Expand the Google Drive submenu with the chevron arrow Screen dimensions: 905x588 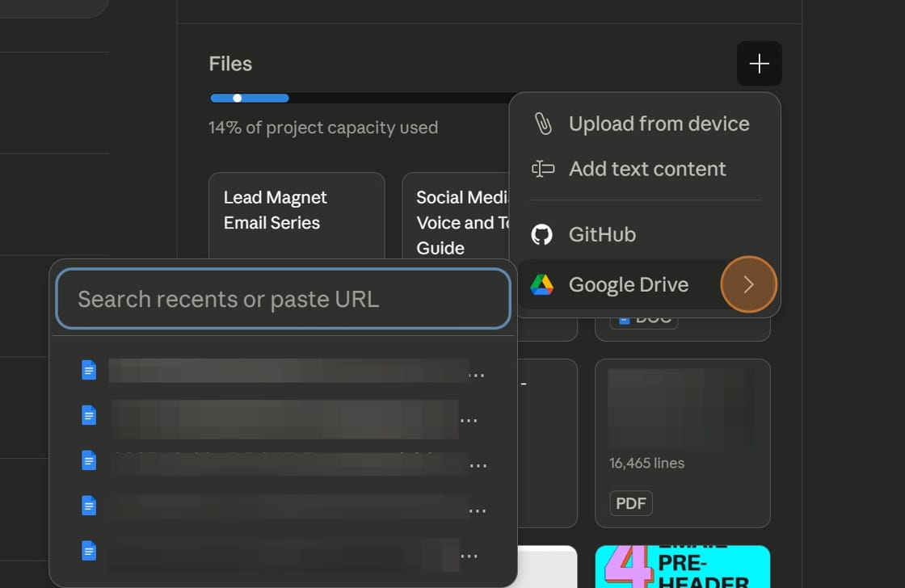click(748, 284)
